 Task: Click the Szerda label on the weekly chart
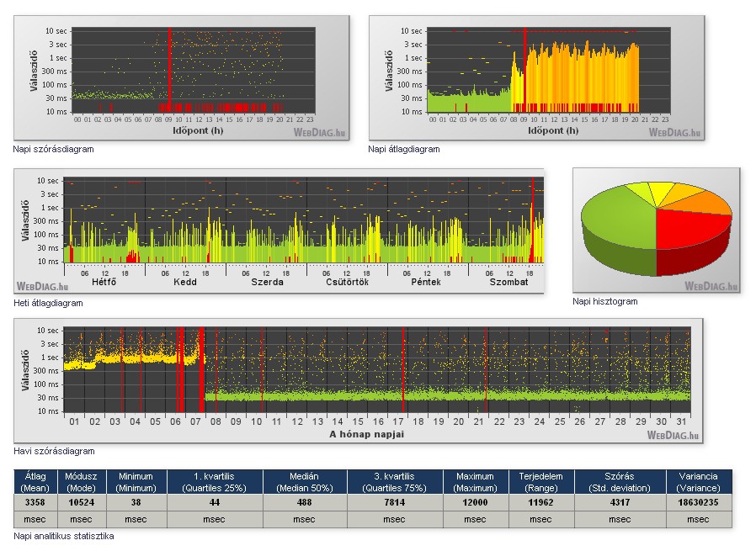[267, 282]
